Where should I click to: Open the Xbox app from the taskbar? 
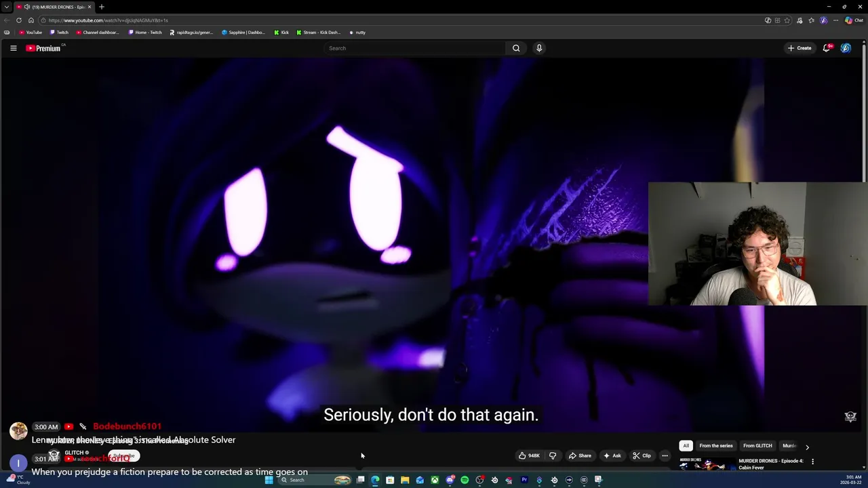click(435, 480)
